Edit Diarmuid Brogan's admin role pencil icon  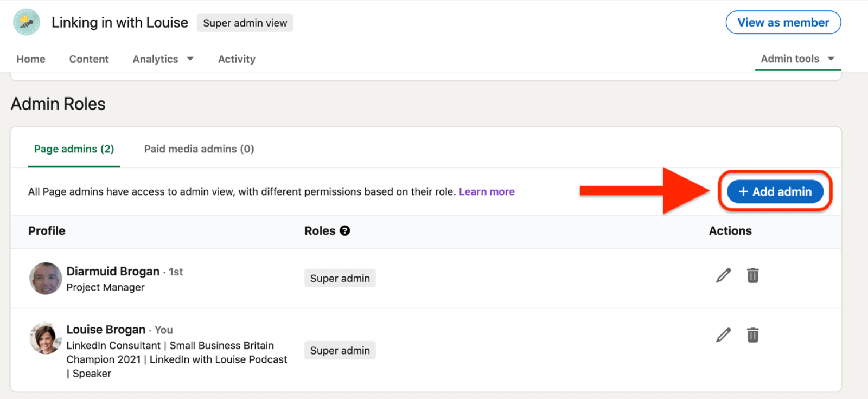coord(723,276)
